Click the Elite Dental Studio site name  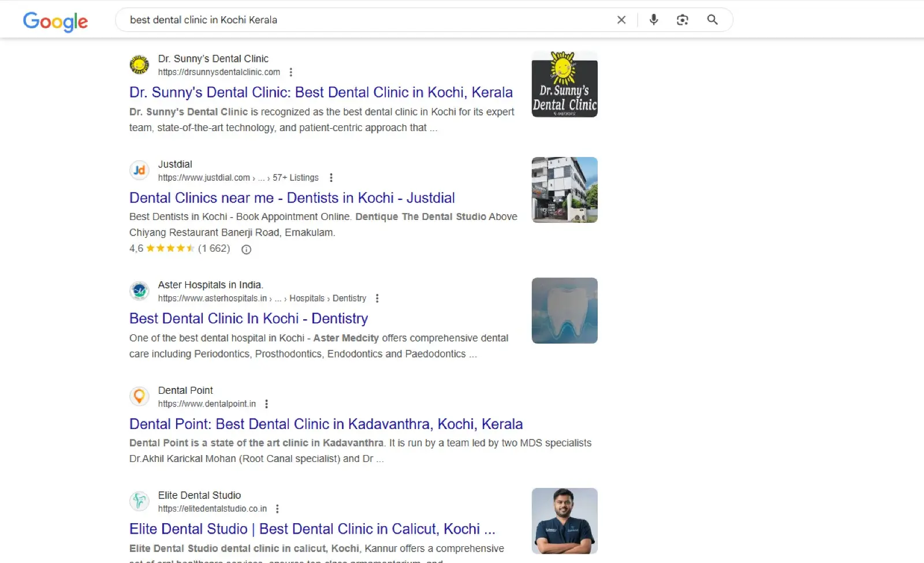199,495
